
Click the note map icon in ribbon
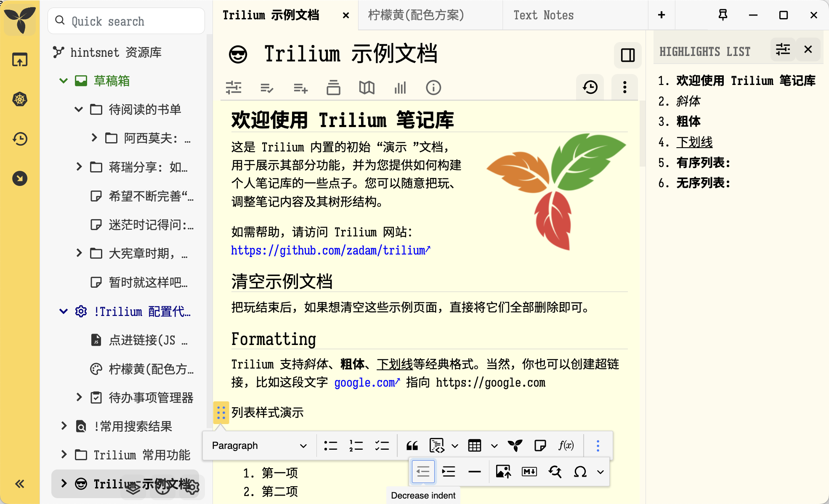[367, 88]
